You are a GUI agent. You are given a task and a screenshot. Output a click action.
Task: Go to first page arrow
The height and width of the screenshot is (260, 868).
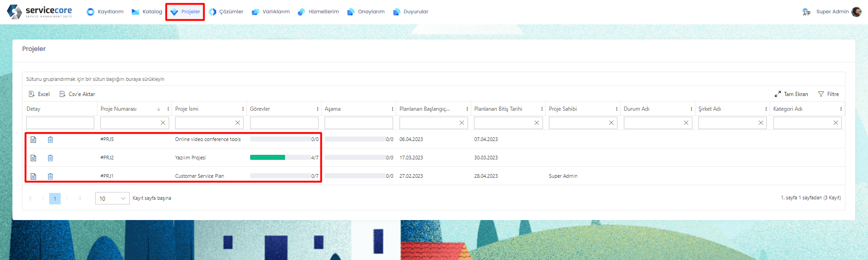[31, 198]
